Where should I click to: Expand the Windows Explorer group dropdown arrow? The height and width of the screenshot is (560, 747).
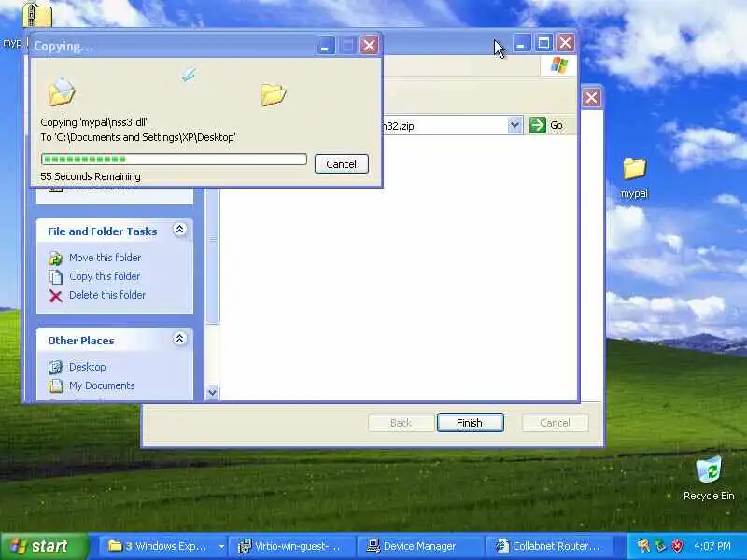(221, 547)
